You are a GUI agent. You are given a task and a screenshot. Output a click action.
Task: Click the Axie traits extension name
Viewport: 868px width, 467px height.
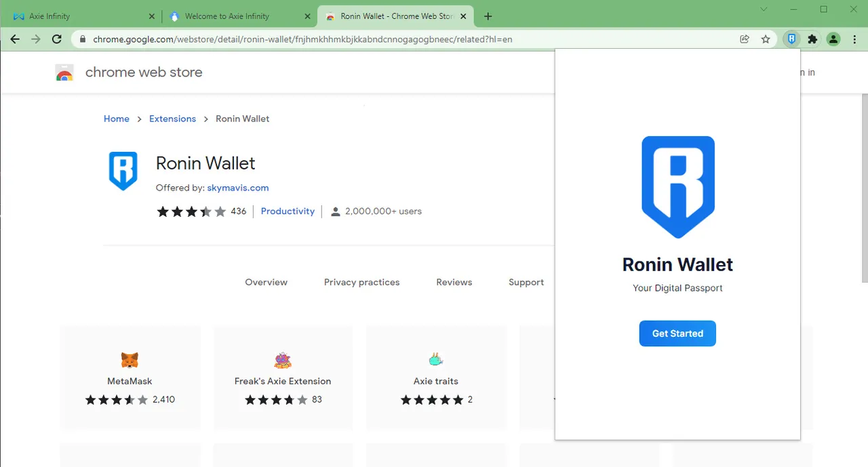[x=436, y=382]
